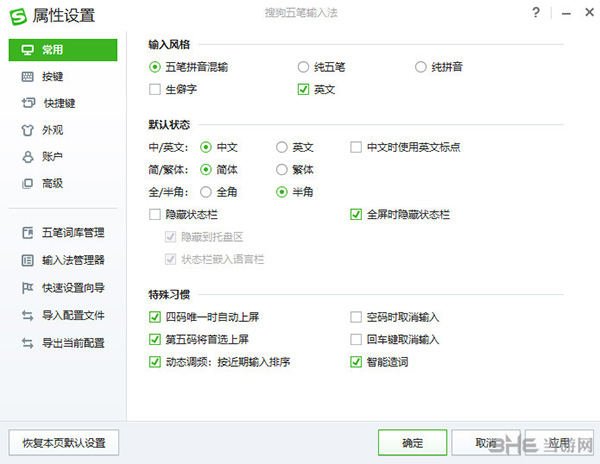Check the 隐藏状态栏 option
Screen dimensions: 600x464
coord(155,214)
